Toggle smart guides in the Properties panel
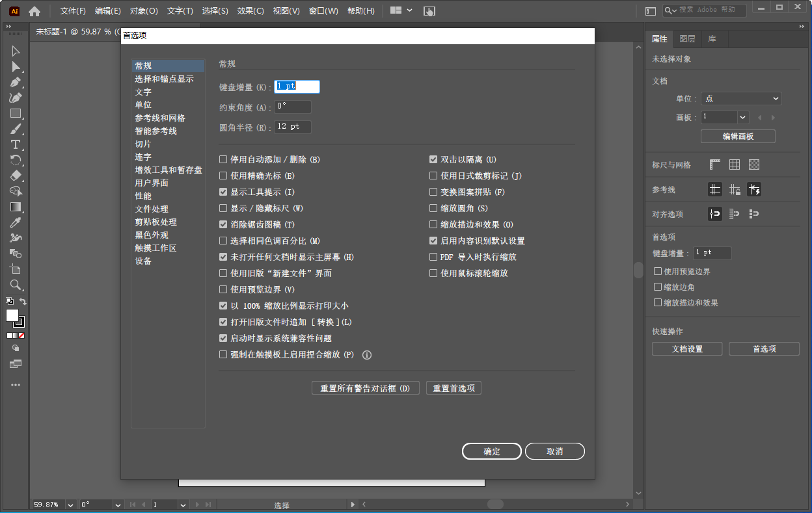The width and height of the screenshot is (812, 513). [x=754, y=189]
